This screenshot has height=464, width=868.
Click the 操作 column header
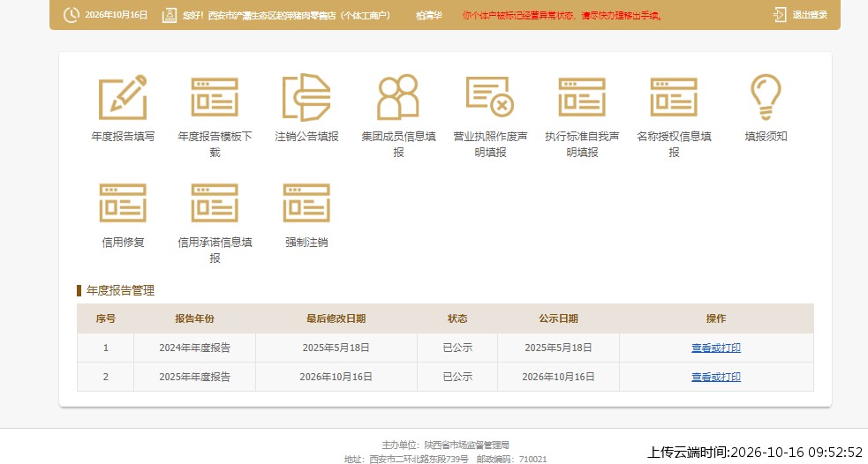click(x=716, y=318)
